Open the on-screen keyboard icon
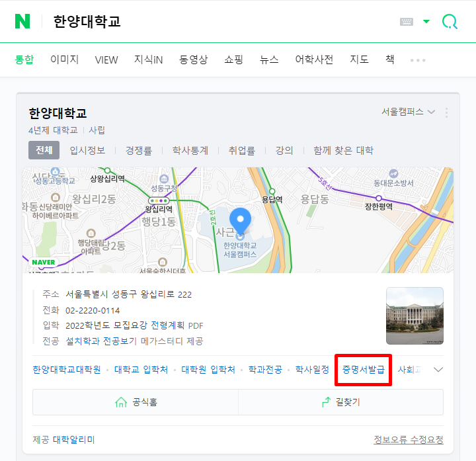Screen dimensions: 476x461 (x=406, y=22)
